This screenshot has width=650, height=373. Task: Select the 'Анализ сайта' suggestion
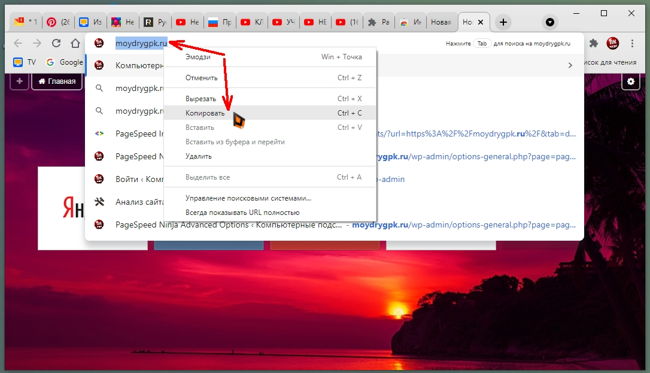point(334,202)
